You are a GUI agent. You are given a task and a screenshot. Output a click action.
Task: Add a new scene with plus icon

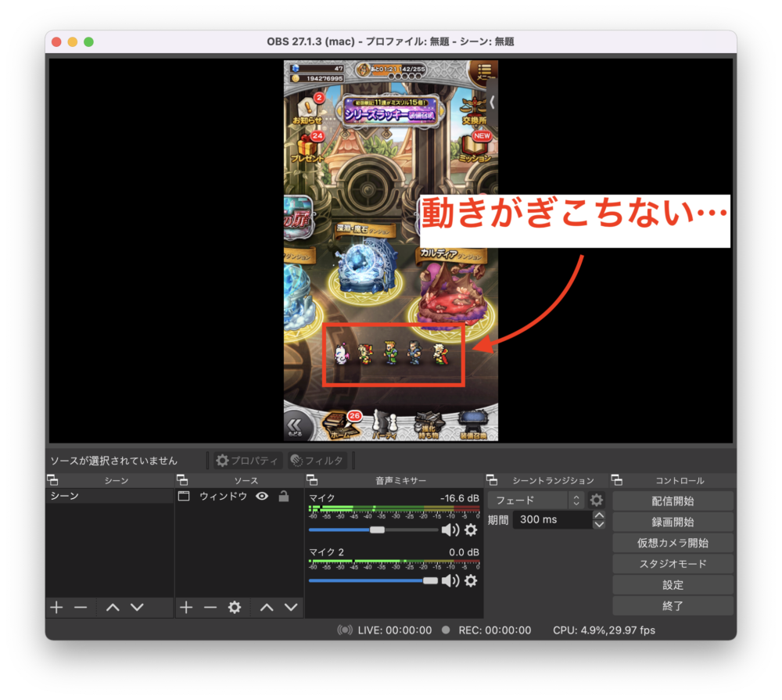point(56,607)
